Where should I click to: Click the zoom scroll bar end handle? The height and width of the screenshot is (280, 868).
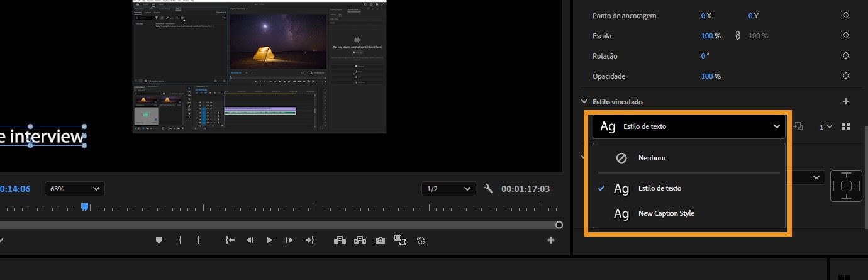point(559,225)
